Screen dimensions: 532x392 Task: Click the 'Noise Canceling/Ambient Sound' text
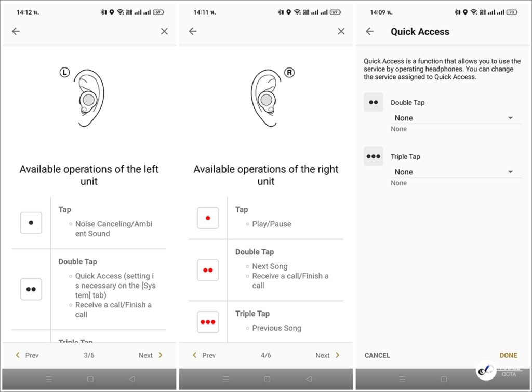click(114, 228)
